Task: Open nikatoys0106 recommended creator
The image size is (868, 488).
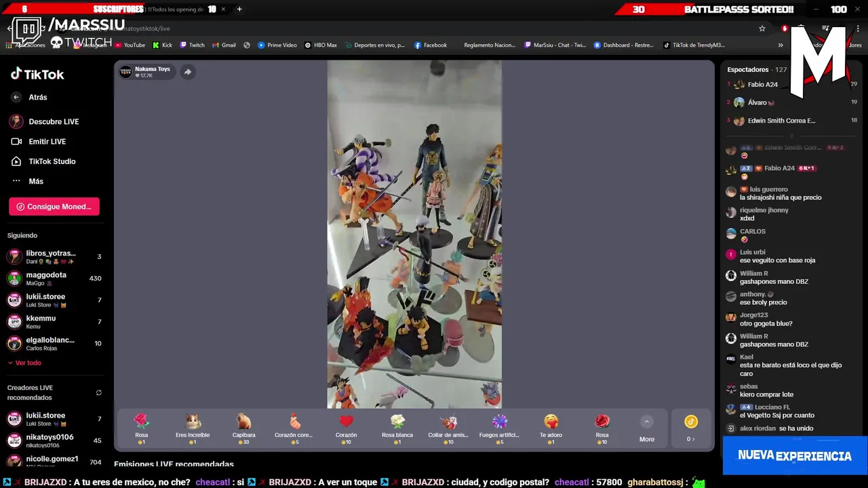Action: pyautogui.click(x=54, y=441)
